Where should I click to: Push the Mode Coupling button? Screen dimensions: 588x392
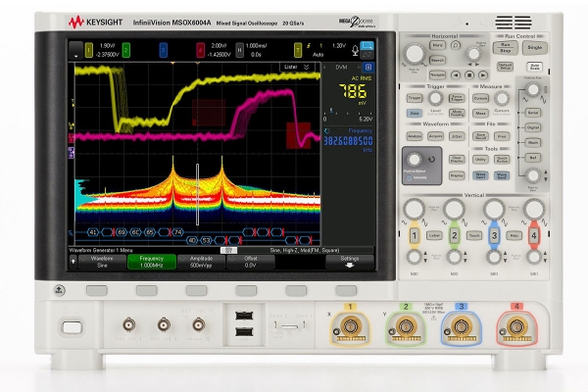(457, 113)
